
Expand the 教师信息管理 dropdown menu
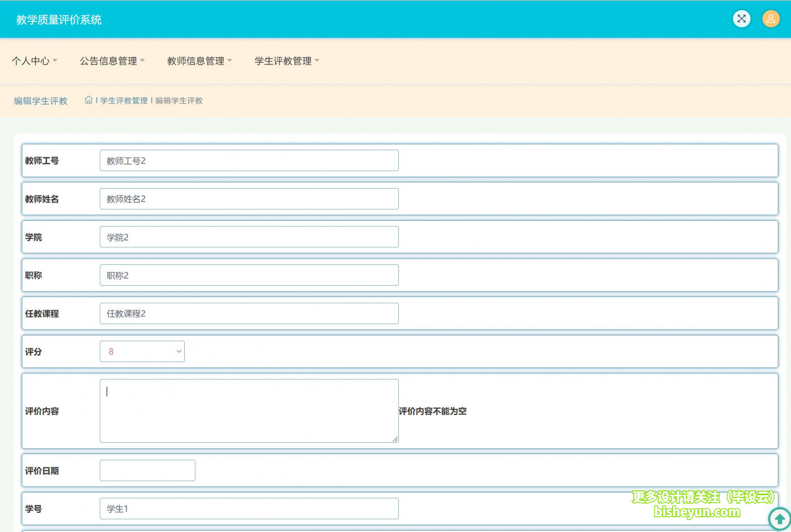point(199,61)
